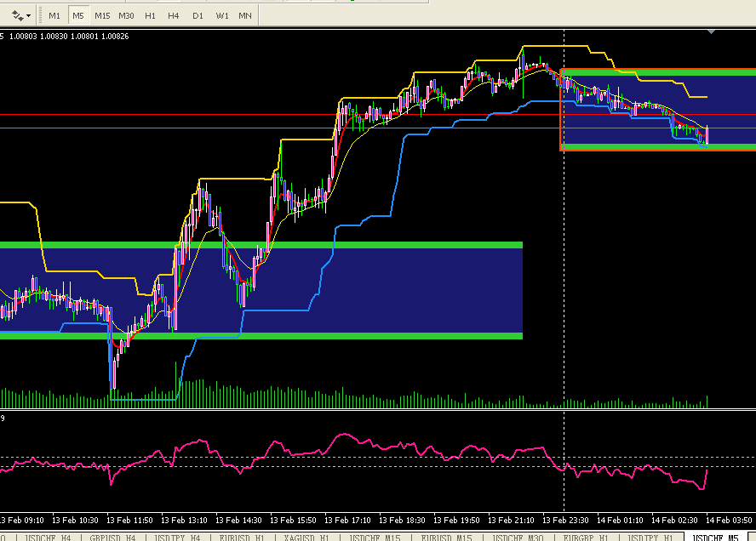
Task: Click the 13 Feb 18:30 time label
Action: pos(402,521)
